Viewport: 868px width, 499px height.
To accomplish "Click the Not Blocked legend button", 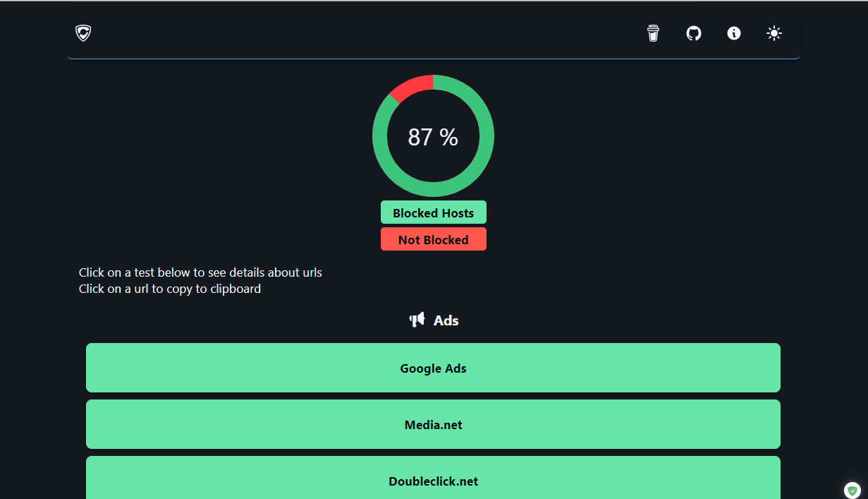I will click(434, 239).
